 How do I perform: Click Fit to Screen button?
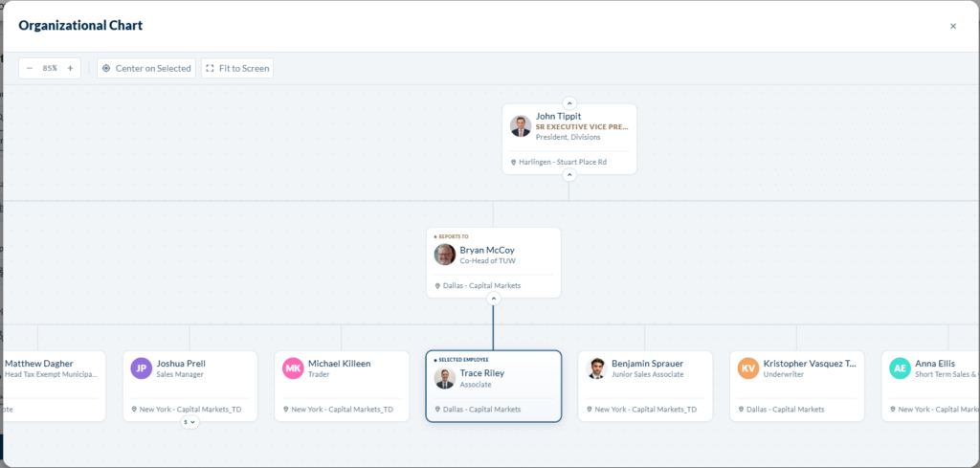click(x=237, y=68)
